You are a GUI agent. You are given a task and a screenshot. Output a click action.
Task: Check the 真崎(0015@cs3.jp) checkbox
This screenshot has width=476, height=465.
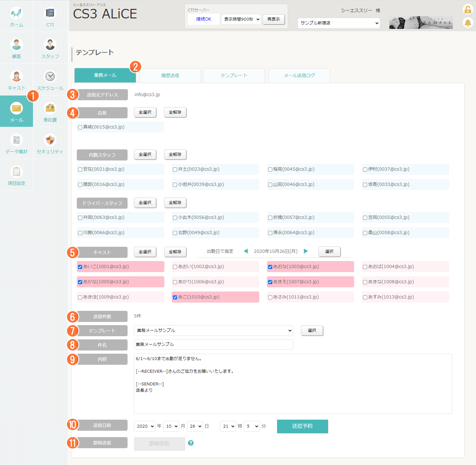tap(80, 127)
